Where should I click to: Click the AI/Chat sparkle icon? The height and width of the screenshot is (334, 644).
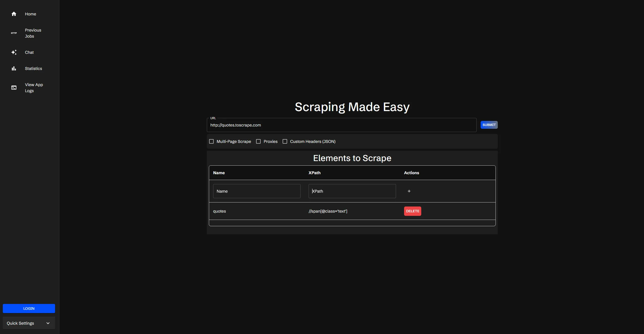[14, 52]
